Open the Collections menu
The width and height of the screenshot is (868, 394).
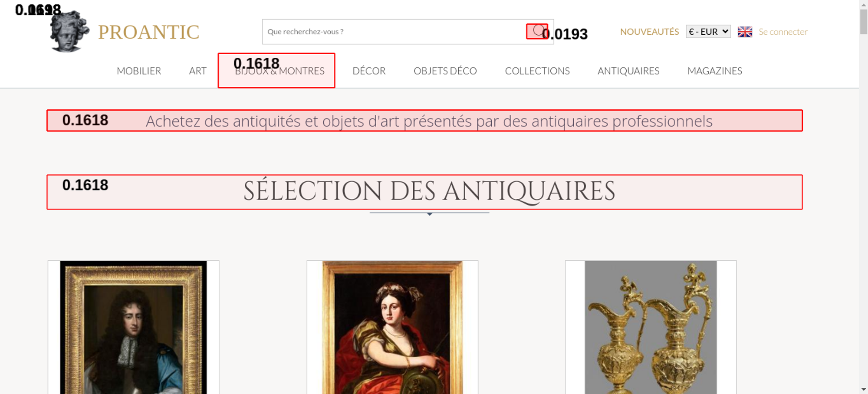(537, 71)
